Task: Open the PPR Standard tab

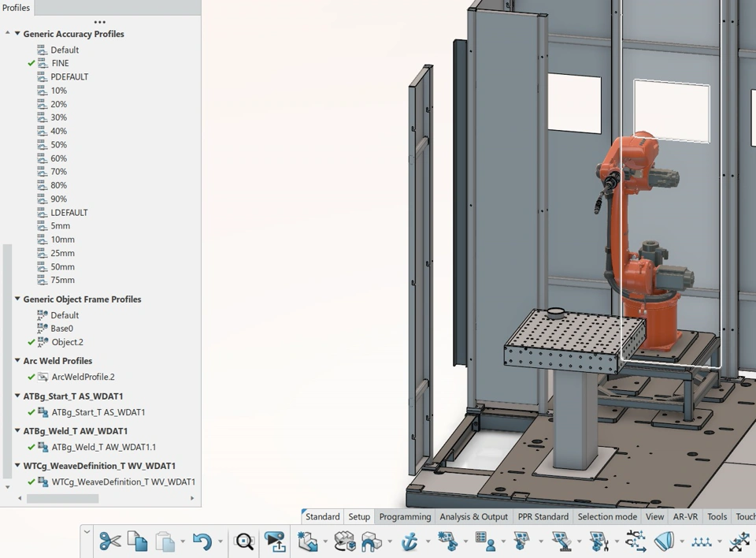Action: [x=543, y=516]
